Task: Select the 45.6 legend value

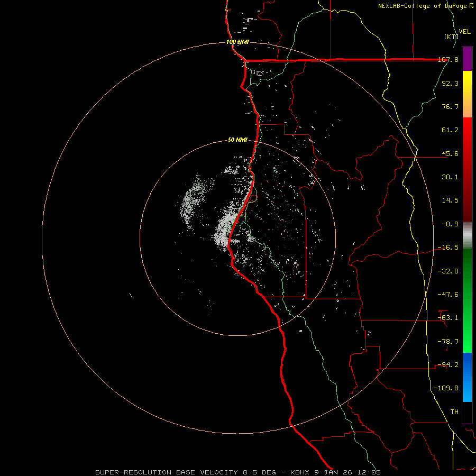Action: (x=450, y=153)
